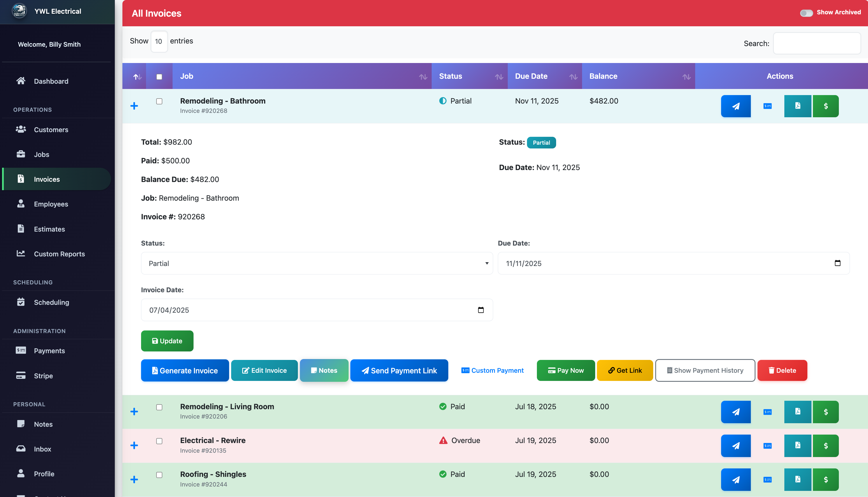
Task: Click paper-plane send icon for Remodeling - Bathroom
Action: tap(735, 106)
